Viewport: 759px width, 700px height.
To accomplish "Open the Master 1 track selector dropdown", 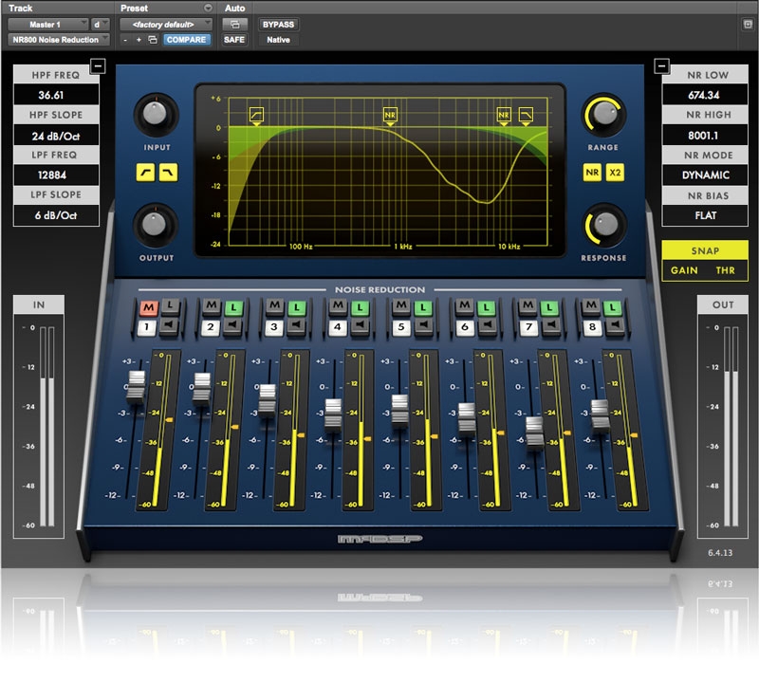I will tap(46, 24).
